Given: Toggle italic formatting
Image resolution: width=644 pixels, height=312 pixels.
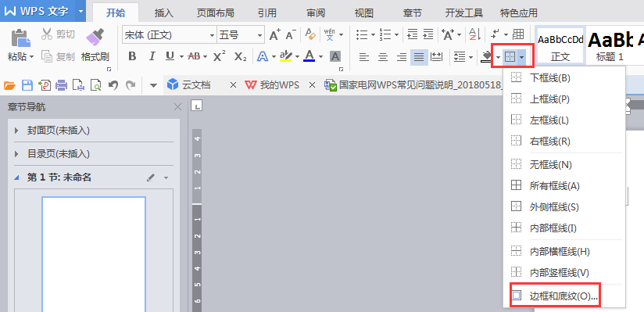Looking at the screenshot, I should pyautogui.click(x=152, y=56).
